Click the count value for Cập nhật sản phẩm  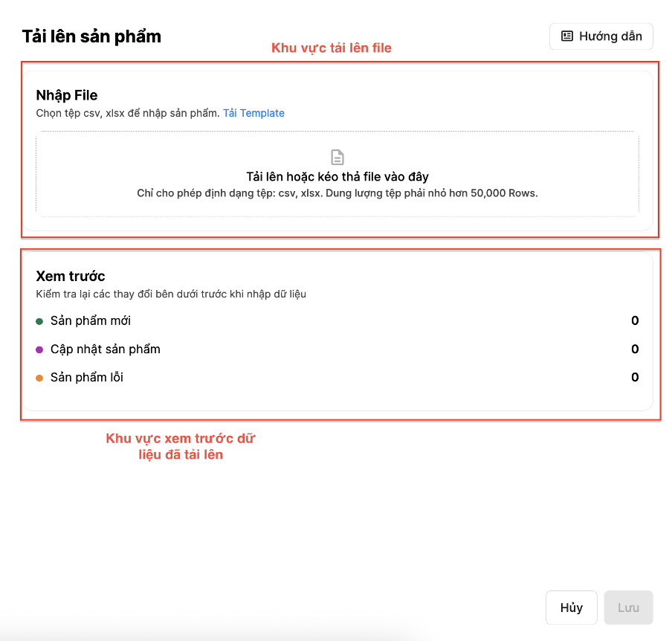pyautogui.click(x=635, y=349)
